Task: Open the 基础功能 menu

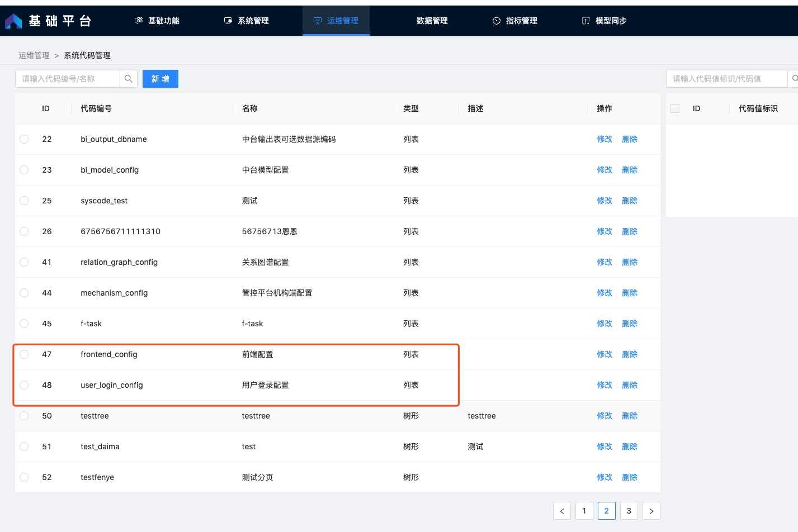Action: [157, 21]
